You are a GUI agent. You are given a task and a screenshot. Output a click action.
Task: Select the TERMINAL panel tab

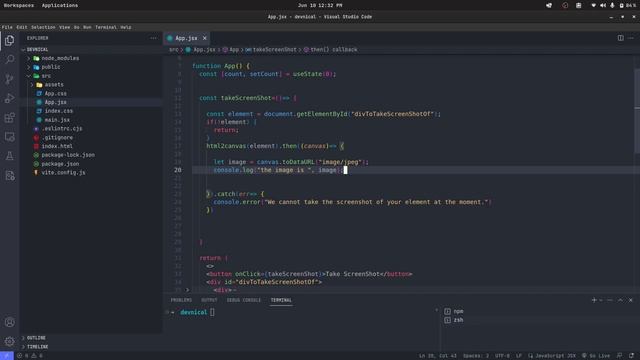pos(281,300)
